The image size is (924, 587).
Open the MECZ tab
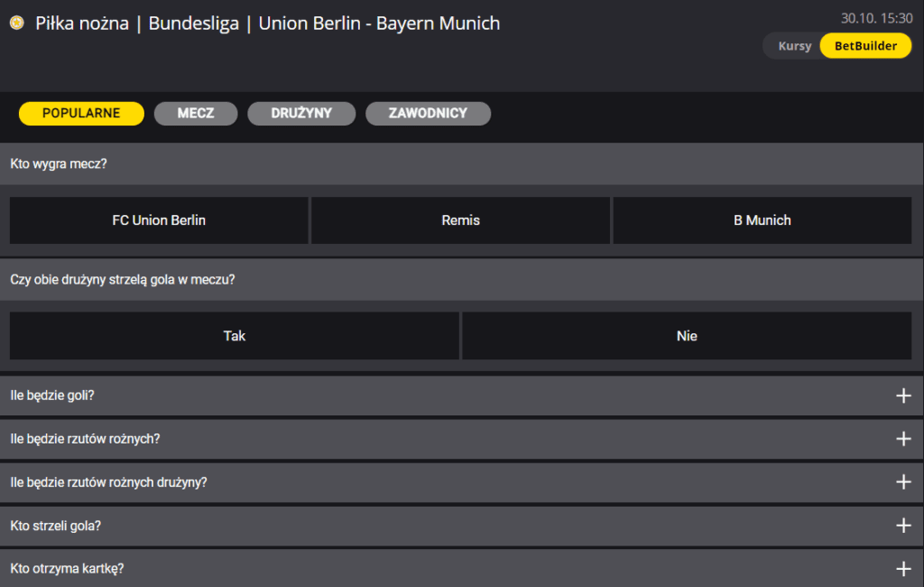[196, 113]
